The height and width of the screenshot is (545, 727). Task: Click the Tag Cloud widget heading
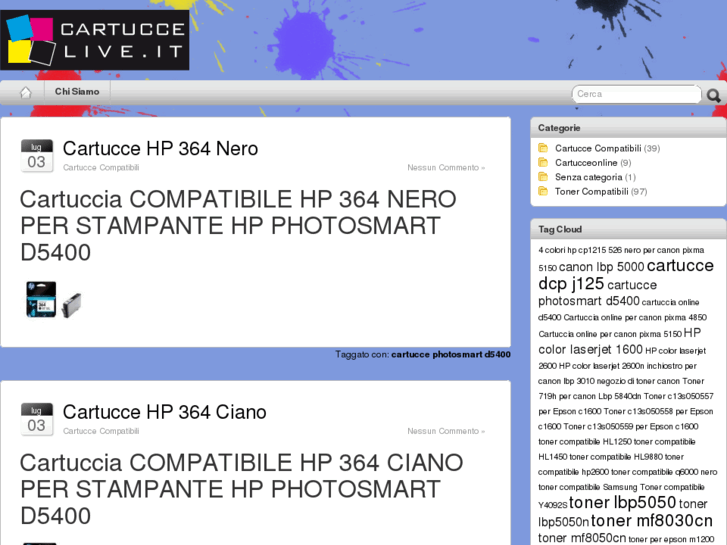560,230
